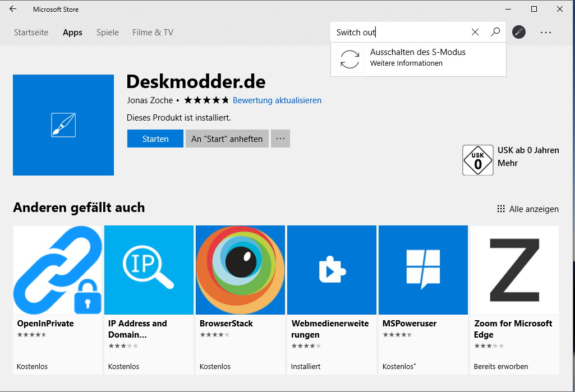The image size is (575, 392).
Task: Click Bewertung aktualisieren link
Action: (x=277, y=100)
